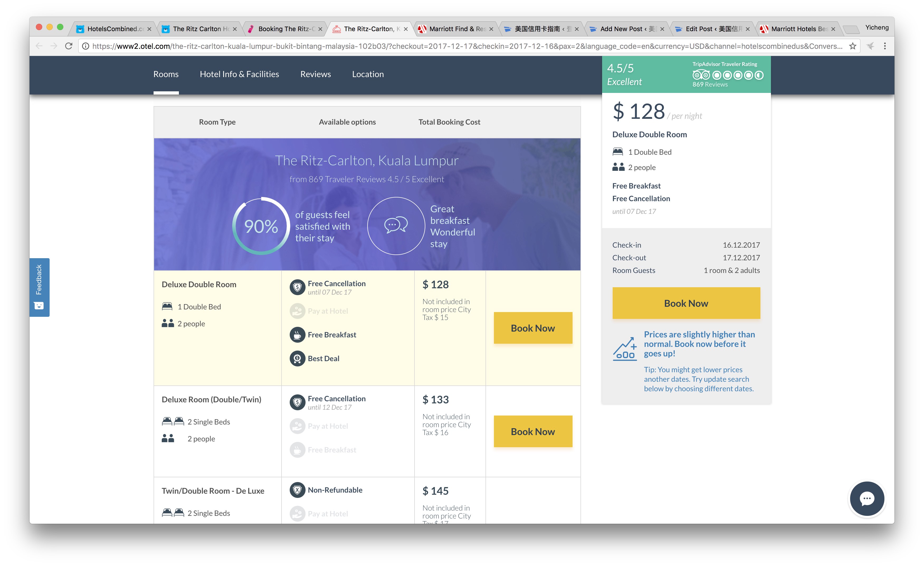The image size is (924, 566).
Task: Click the Check-in date '16.12.2017'
Action: [741, 245]
